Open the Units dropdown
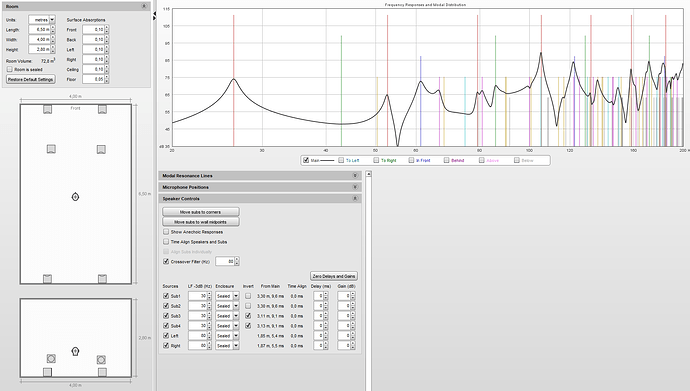690x391 pixels. click(52, 19)
